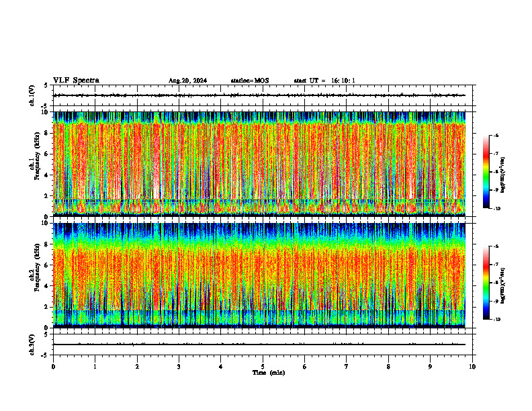This screenshot has width=532, height=411.
Task: Click the "8" kHz tick of ch.1 spectrogram
Action: [x=47, y=133]
